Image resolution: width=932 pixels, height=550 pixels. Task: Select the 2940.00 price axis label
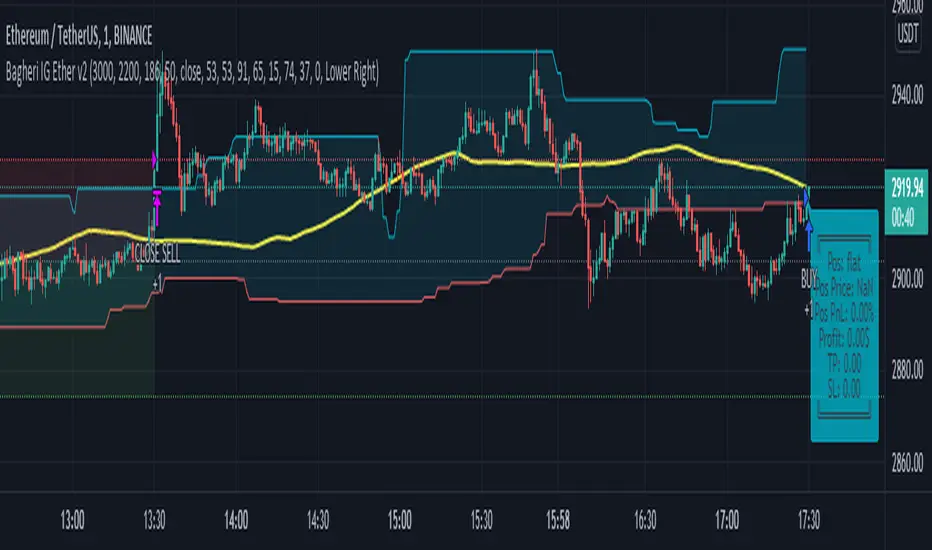(907, 95)
